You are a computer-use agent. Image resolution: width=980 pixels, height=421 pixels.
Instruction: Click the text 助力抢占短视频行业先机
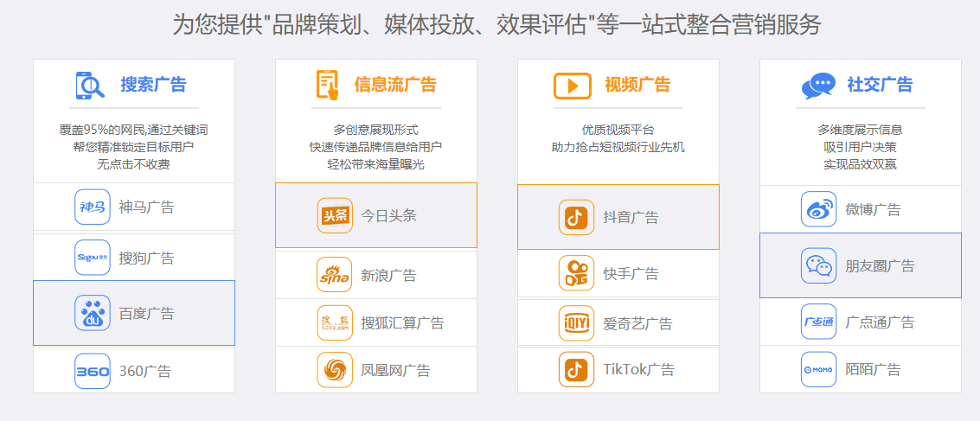pos(618,148)
